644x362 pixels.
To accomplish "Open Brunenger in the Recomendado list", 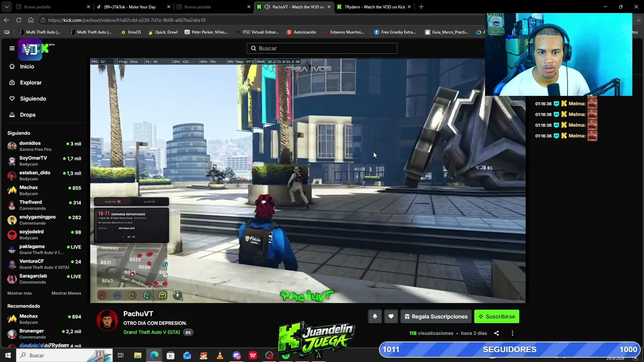I will tap(44, 334).
